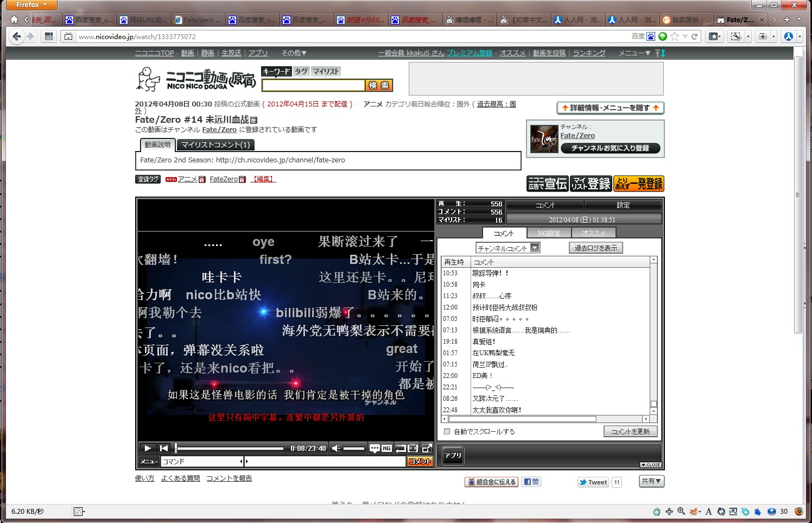Choose the タグ search mode tab
The width and height of the screenshot is (812, 523).
[301, 71]
